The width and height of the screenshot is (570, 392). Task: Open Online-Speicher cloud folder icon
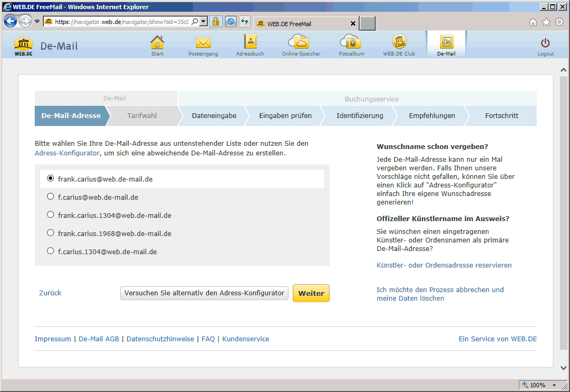[x=301, y=46]
